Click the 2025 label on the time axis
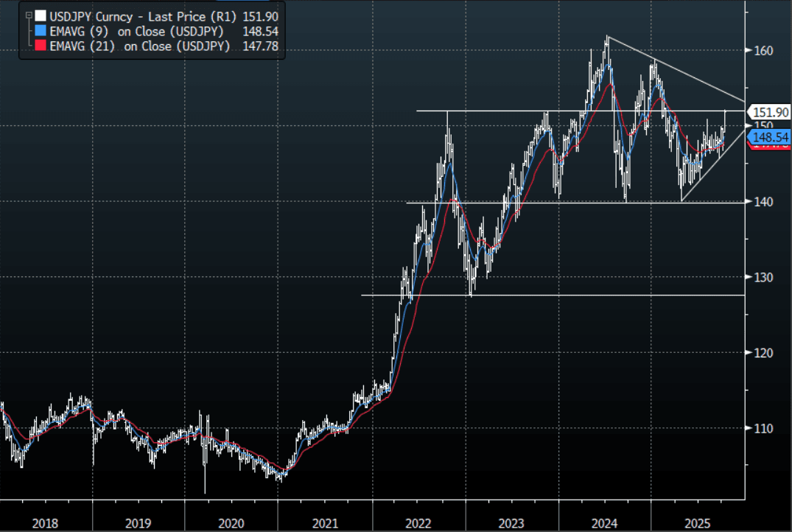792x532 pixels. click(x=697, y=523)
